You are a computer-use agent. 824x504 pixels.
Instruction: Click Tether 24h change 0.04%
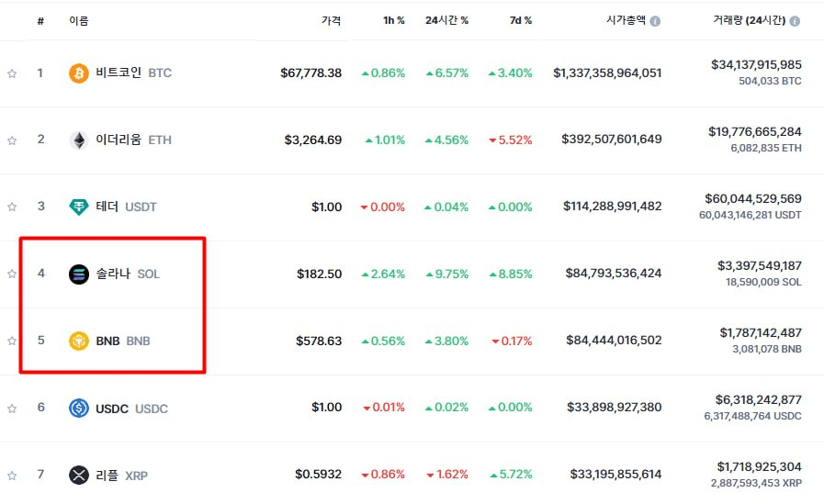[446, 207]
